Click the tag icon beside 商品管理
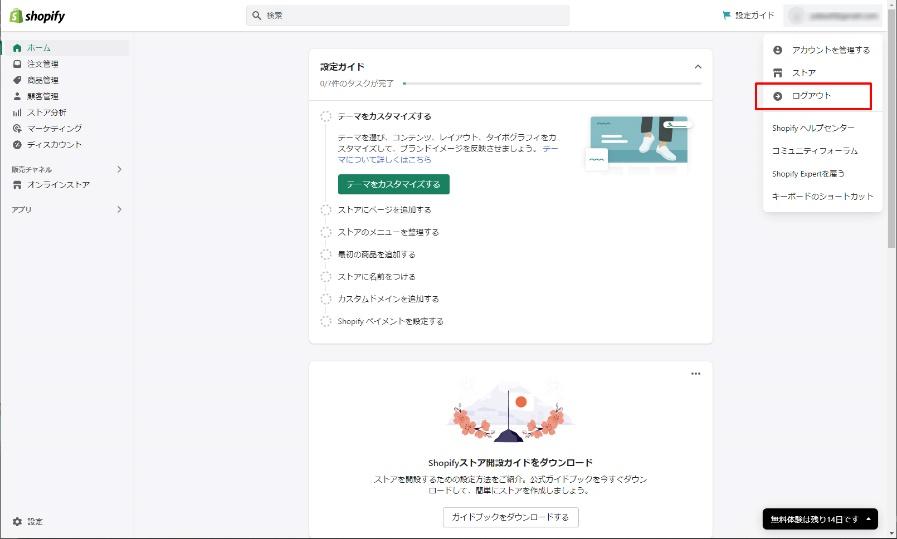897x539 pixels. pos(17,80)
